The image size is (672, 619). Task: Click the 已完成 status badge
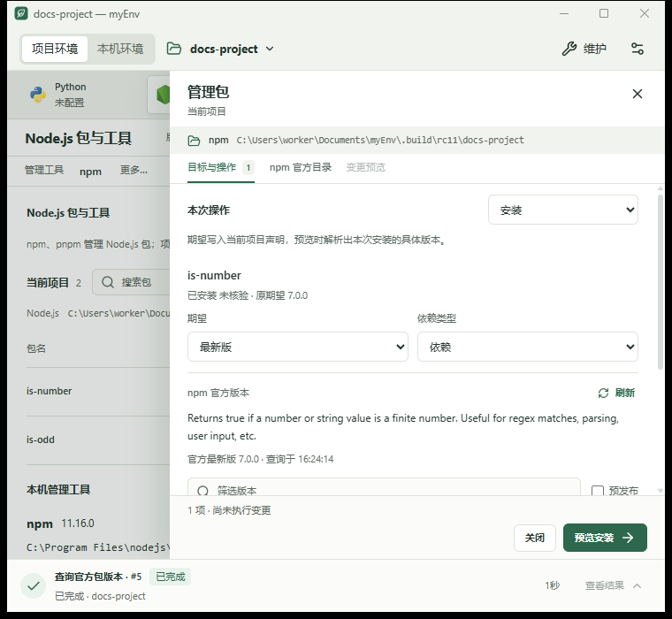[170, 577]
